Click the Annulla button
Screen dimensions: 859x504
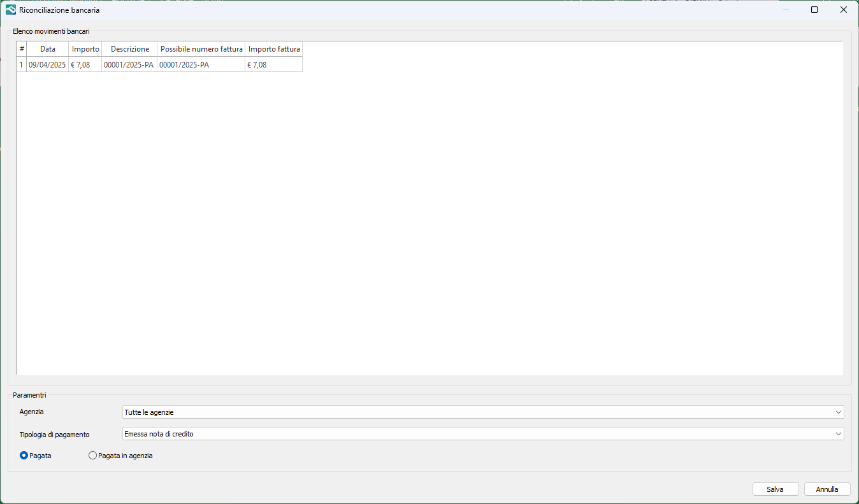(x=827, y=489)
